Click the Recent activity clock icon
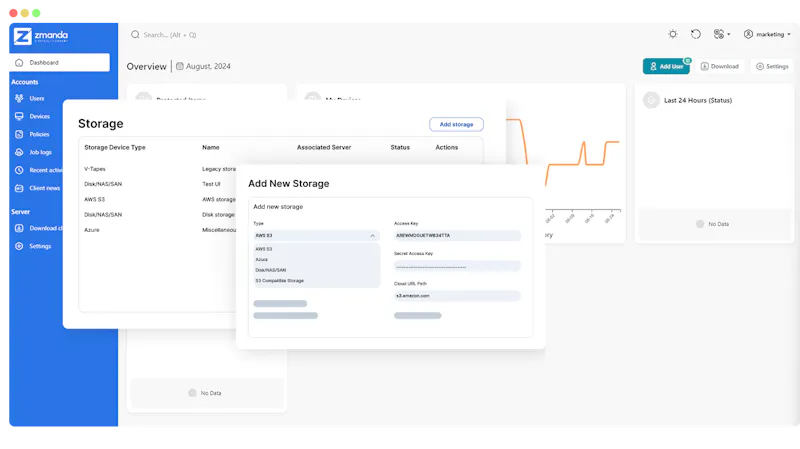Image resolution: width=800 pixels, height=449 pixels. click(19, 170)
